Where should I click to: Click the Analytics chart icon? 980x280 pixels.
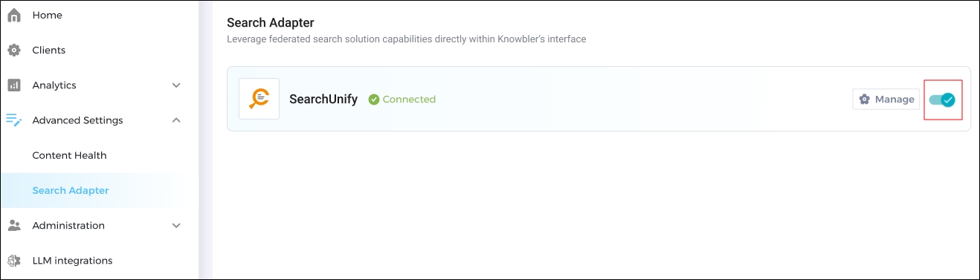pyautogui.click(x=14, y=85)
